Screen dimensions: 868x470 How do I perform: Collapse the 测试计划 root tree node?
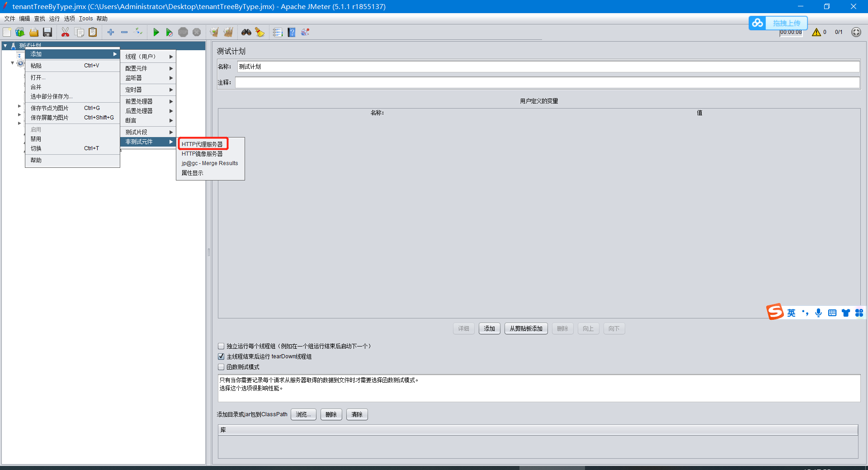click(x=5, y=46)
